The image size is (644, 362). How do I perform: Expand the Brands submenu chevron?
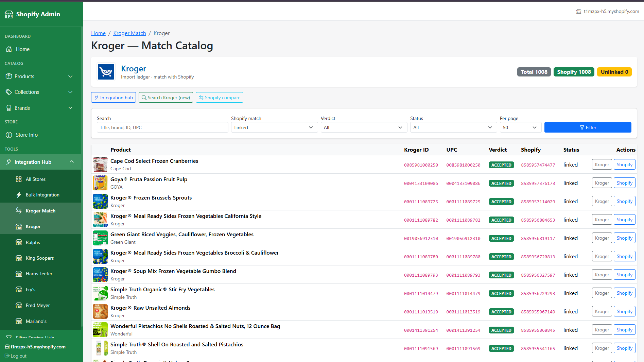70,108
